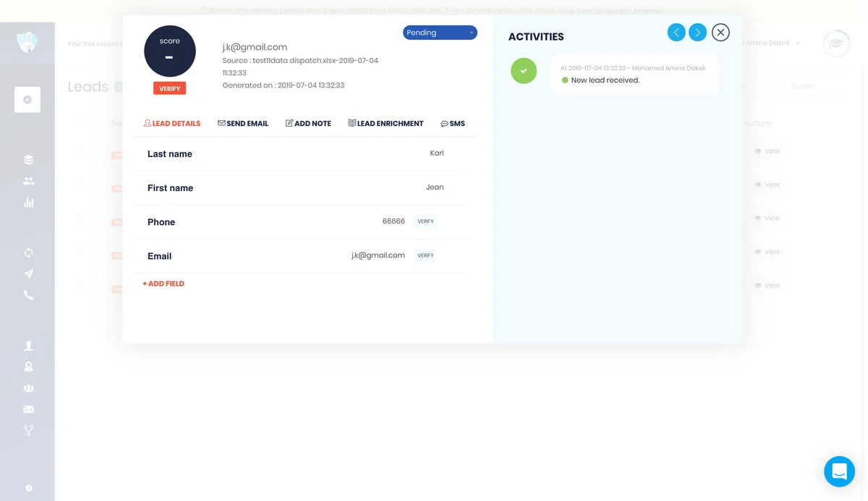Open the Pending status dropdown
The width and height of the screenshot is (868, 501).
click(x=440, y=33)
